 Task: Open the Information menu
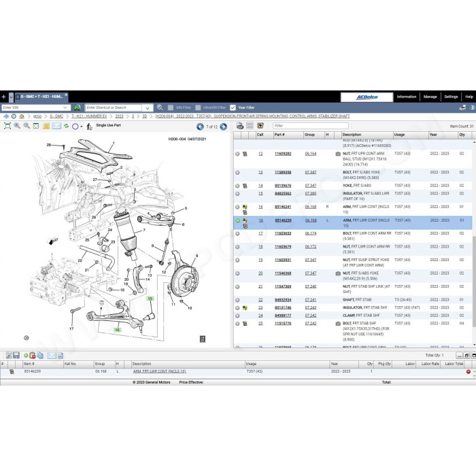[x=406, y=97]
